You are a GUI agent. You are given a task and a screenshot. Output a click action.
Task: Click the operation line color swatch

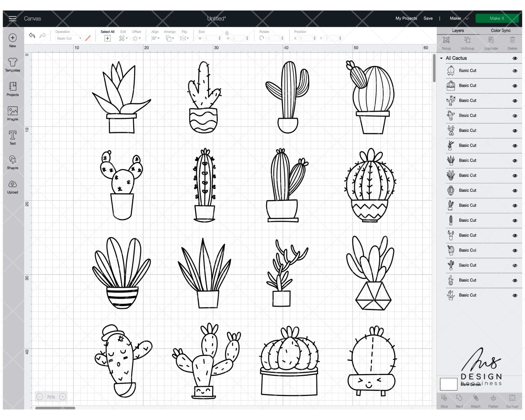tap(88, 38)
